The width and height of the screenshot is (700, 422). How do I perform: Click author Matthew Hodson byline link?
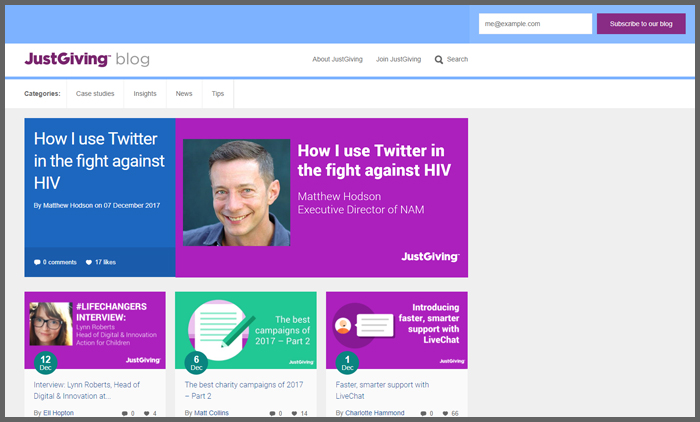tap(68, 205)
